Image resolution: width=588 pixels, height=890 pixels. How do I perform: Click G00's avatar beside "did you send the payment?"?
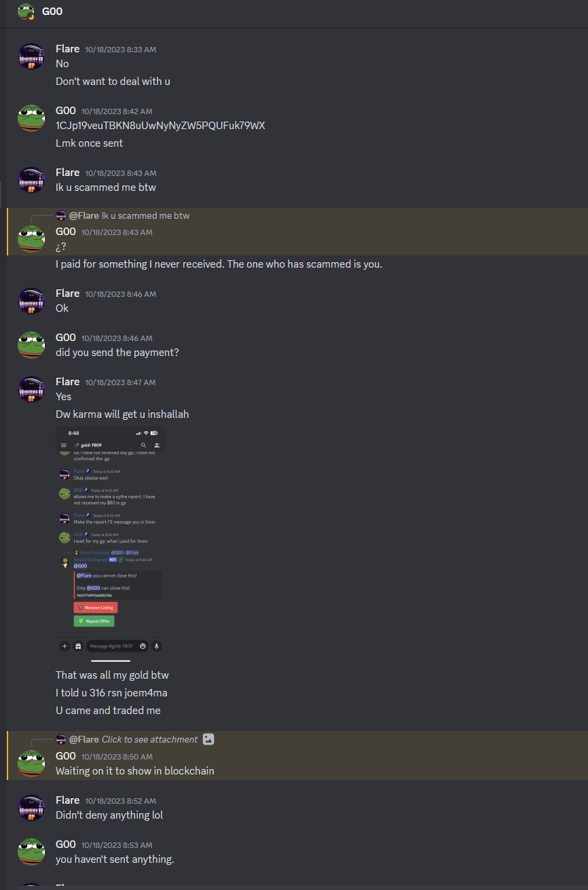[x=31, y=345]
